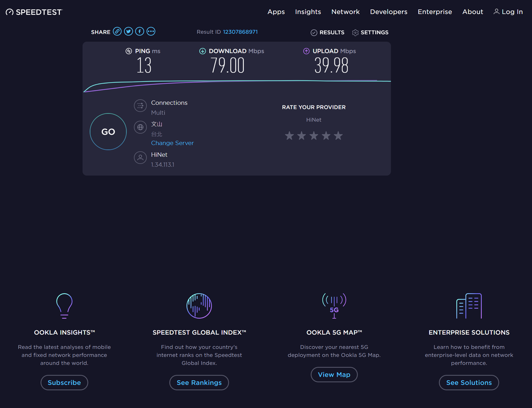
Task: Open the Enterprise menu item
Action: coord(435,12)
